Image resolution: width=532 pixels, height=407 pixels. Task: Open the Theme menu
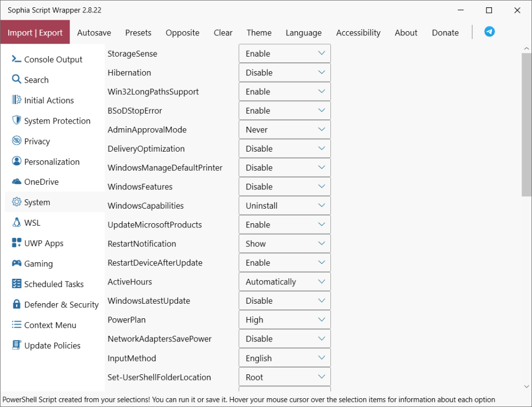pos(259,33)
